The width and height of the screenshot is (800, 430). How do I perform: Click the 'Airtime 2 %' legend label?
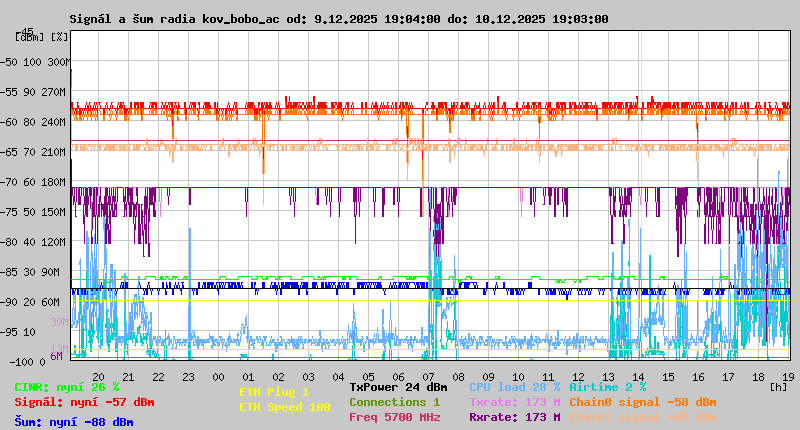(x=608, y=387)
